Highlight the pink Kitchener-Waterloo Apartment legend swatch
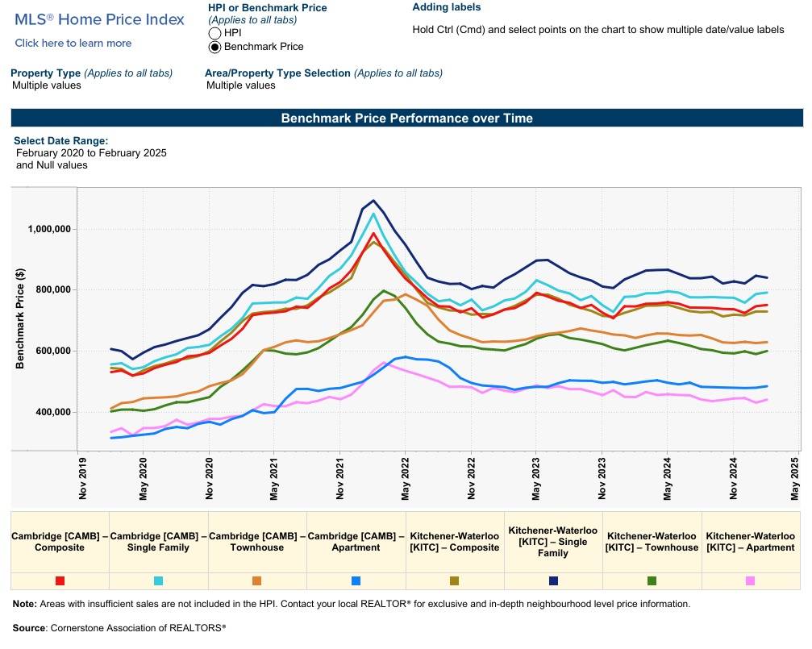812x649 pixels. (750, 580)
